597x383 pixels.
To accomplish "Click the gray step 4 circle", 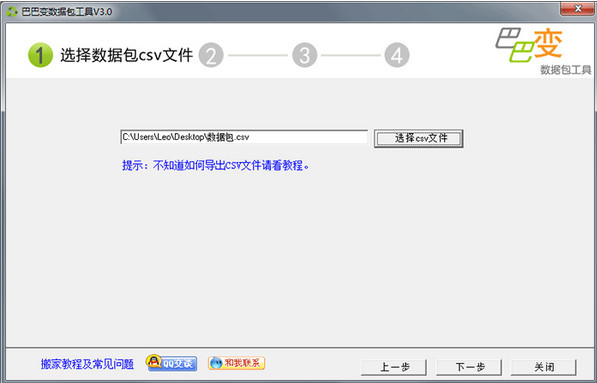I will click(397, 55).
